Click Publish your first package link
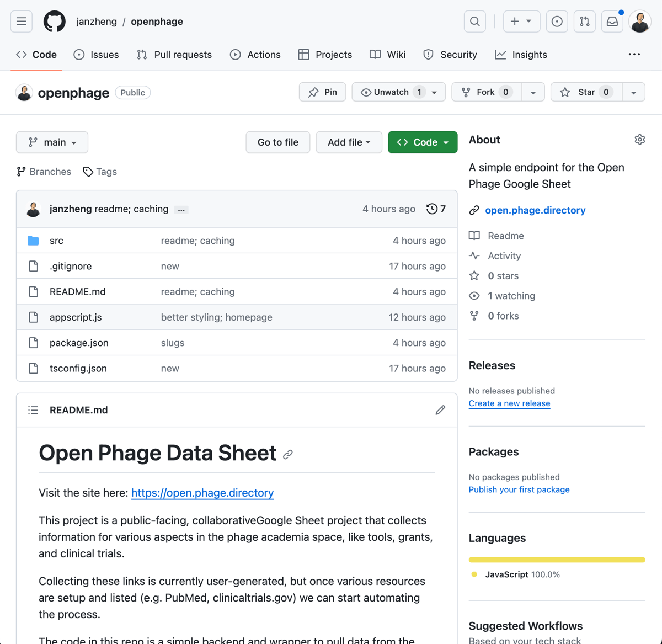Viewport: 662px width, 644px height. click(519, 489)
